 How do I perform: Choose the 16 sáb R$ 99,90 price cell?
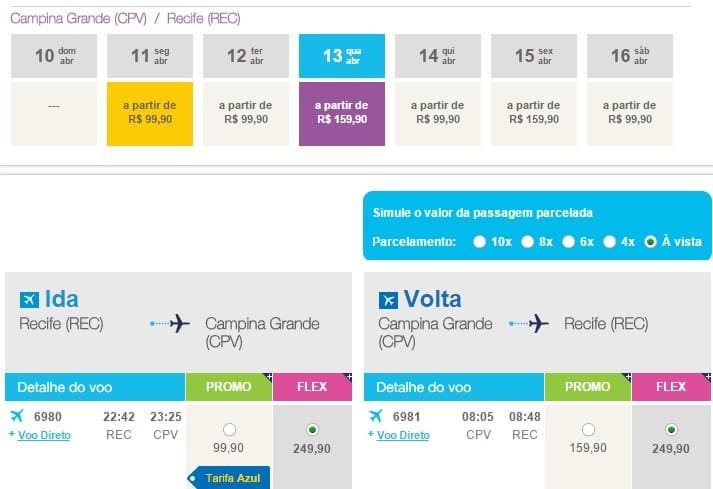pos(630,114)
